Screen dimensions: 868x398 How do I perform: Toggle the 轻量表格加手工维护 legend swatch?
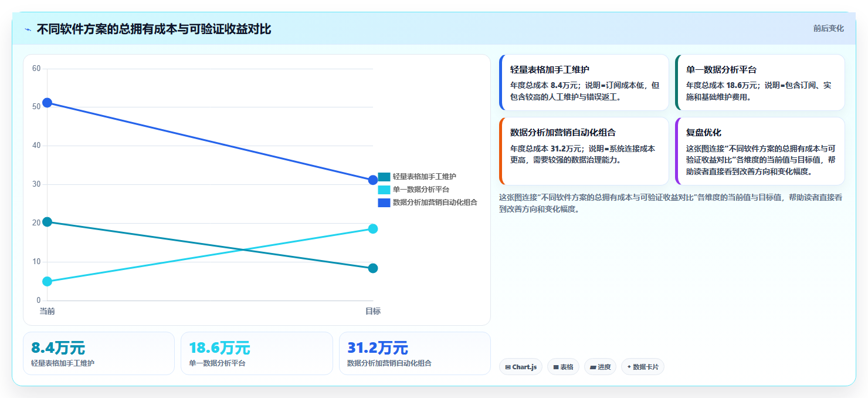tap(384, 177)
